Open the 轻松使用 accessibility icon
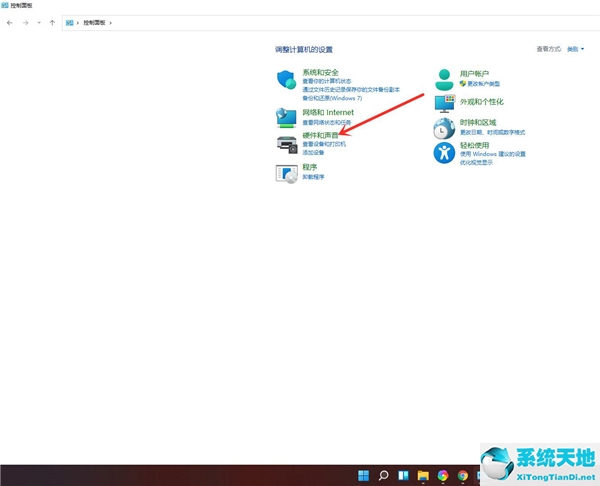The height and width of the screenshot is (486, 600). pos(444,153)
